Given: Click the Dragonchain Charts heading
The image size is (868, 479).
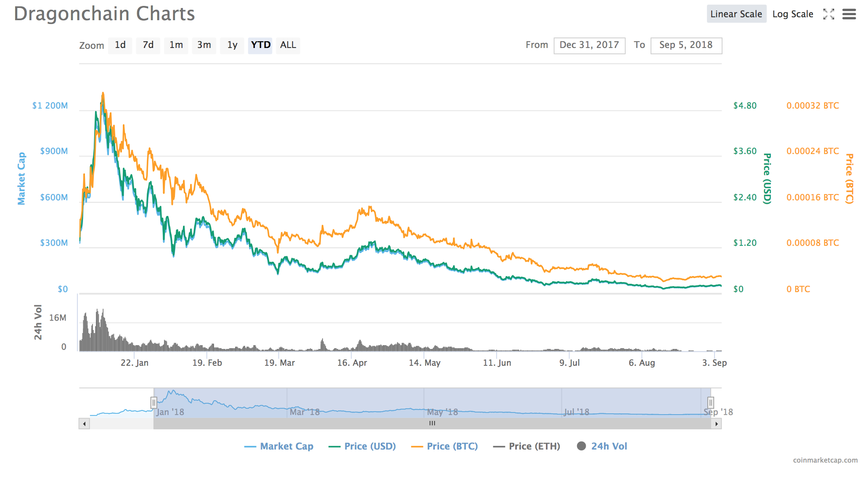Looking at the screenshot, I should coord(104,13).
